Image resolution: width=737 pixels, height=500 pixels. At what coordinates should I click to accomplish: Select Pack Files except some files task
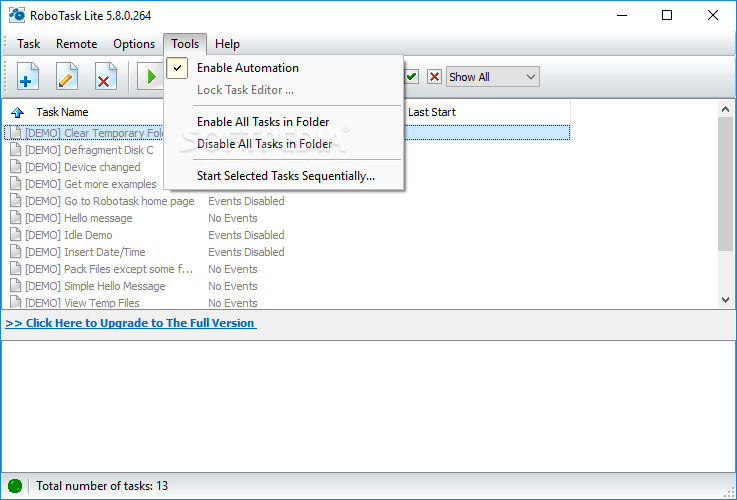click(x=109, y=269)
